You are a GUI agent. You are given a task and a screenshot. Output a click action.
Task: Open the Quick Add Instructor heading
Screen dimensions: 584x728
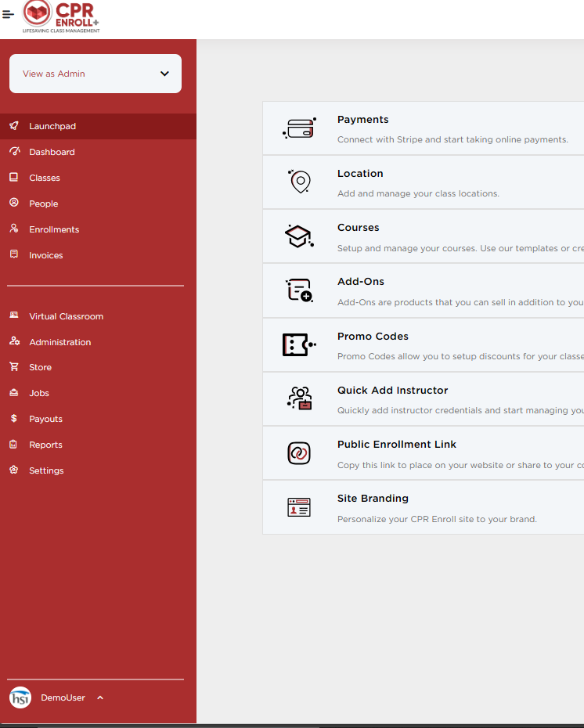[393, 390]
